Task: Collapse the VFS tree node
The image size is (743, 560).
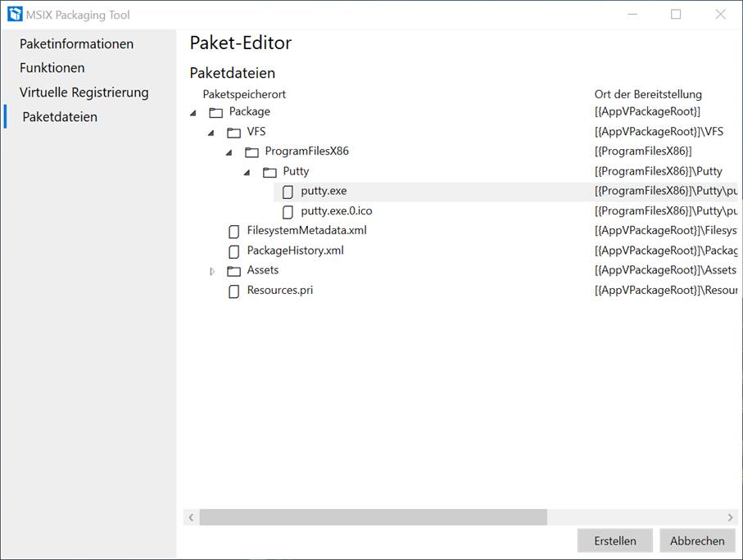Action: (211, 133)
